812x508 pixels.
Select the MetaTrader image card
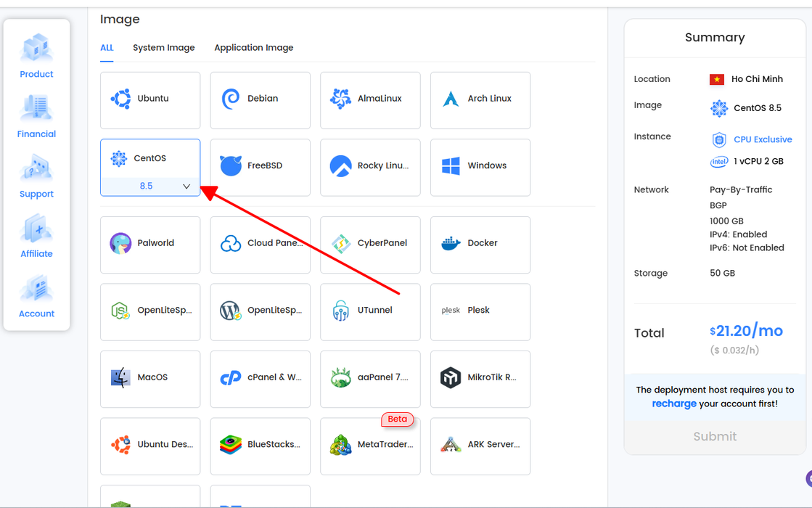click(x=370, y=446)
